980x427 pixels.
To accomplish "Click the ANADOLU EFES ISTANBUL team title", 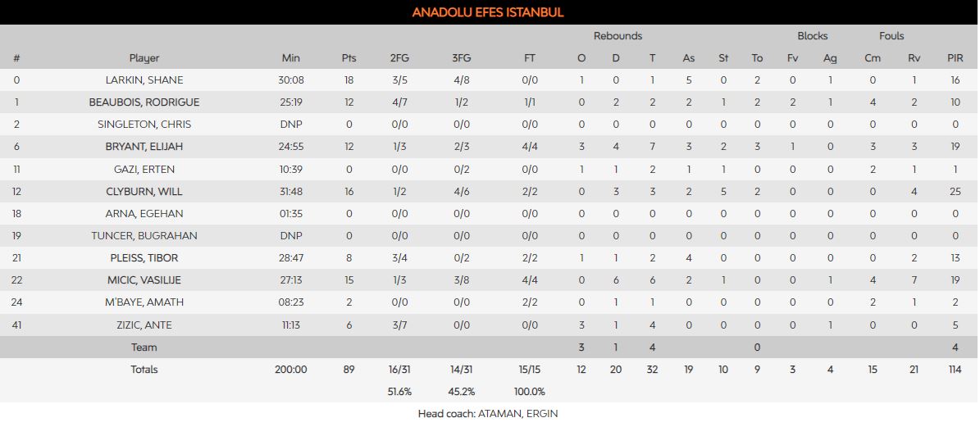I will (x=488, y=12).
